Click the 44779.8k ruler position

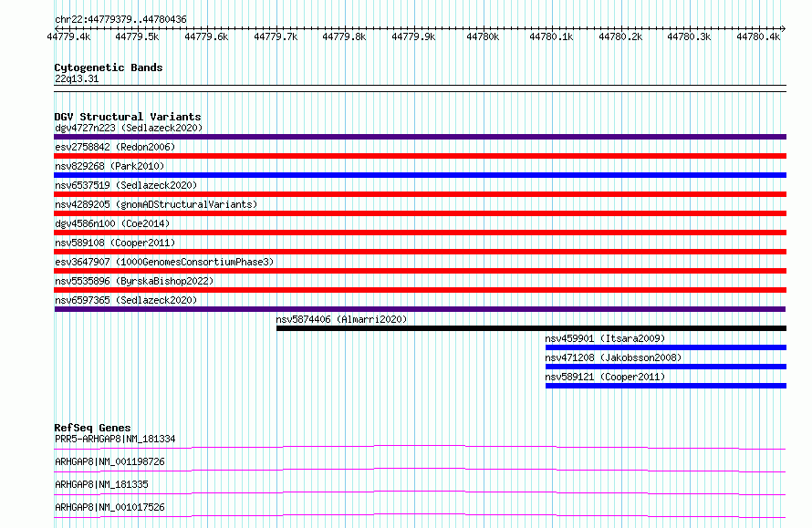[344, 36]
